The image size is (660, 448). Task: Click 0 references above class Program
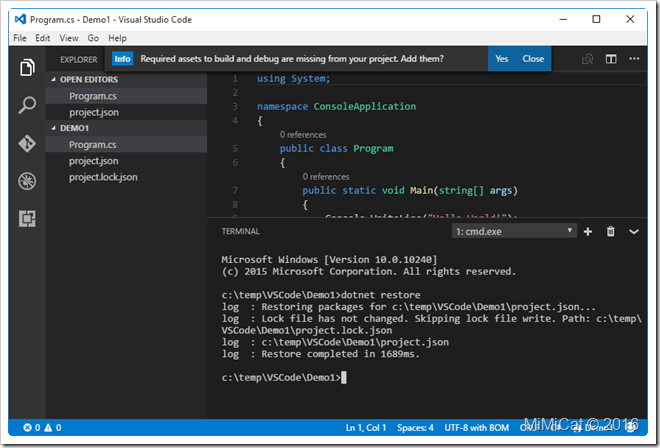click(x=303, y=135)
